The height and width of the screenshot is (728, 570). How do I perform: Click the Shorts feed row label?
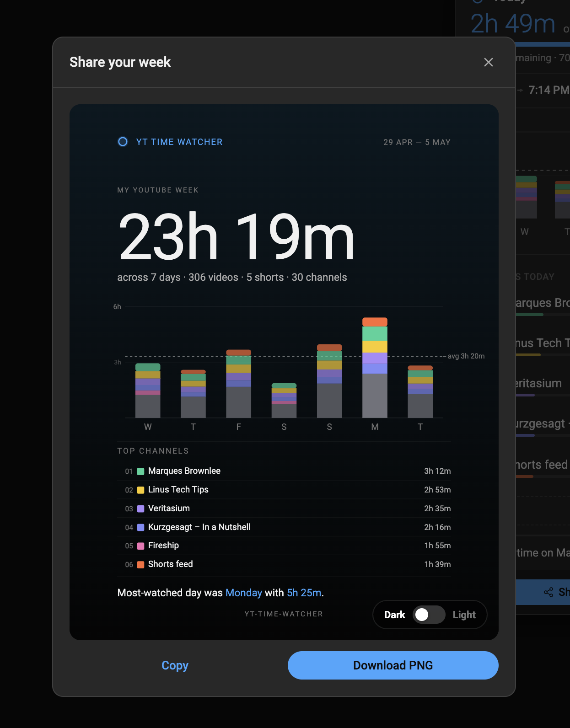[170, 564]
